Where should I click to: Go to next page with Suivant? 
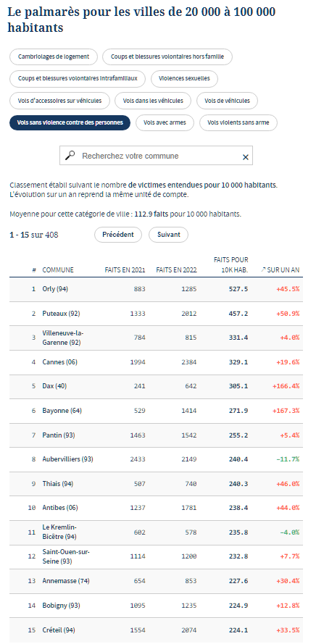[169, 235]
